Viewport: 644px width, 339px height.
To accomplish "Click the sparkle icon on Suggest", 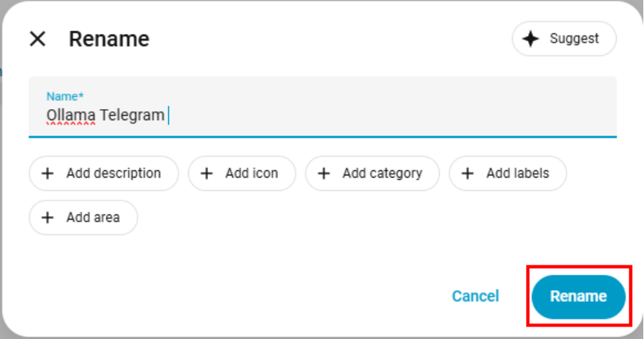I will pos(530,39).
